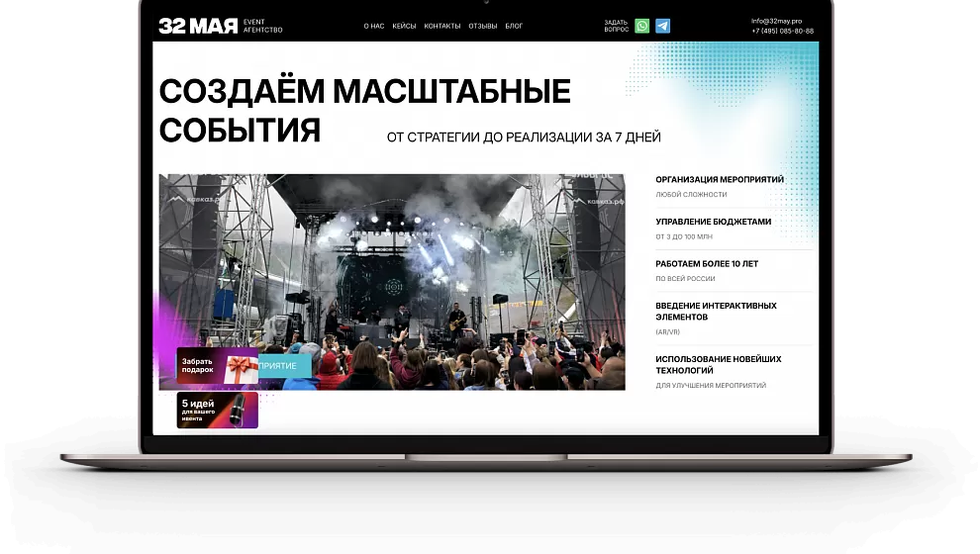Screen dimensions: 980x554
Task: Click the teal button on the concert image
Action: pyautogui.click(x=285, y=366)
